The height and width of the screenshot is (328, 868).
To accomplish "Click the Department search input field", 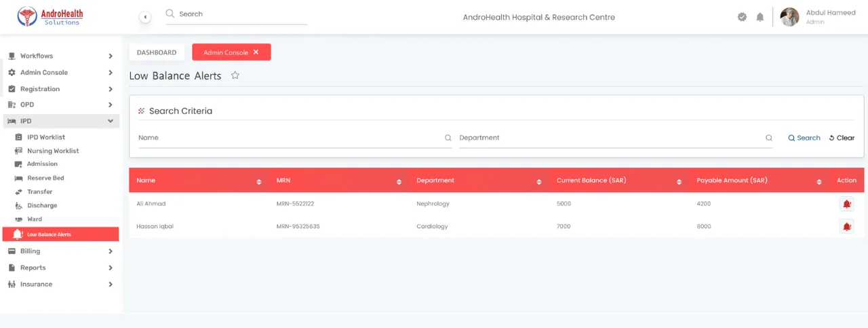I will click(x=616, y=138).
